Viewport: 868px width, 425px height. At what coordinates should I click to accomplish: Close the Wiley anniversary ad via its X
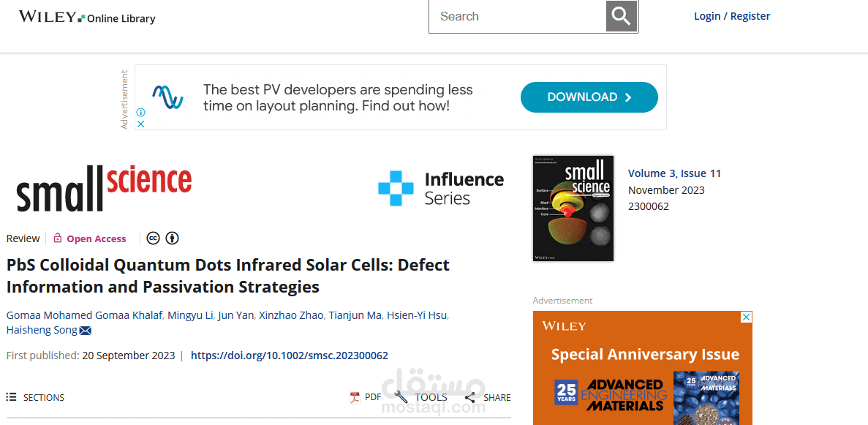coord(746,317)
